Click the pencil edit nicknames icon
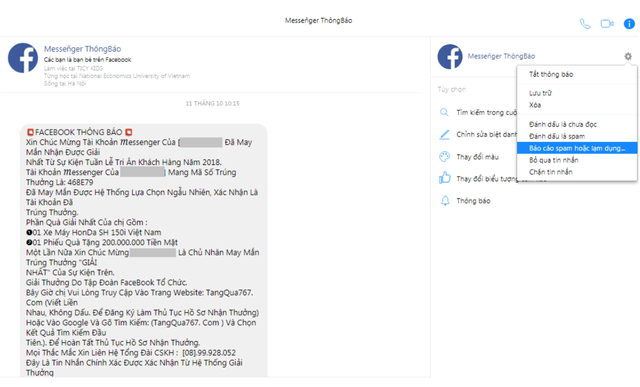Viewport: 640px width, 387px height. pos(444,135)
